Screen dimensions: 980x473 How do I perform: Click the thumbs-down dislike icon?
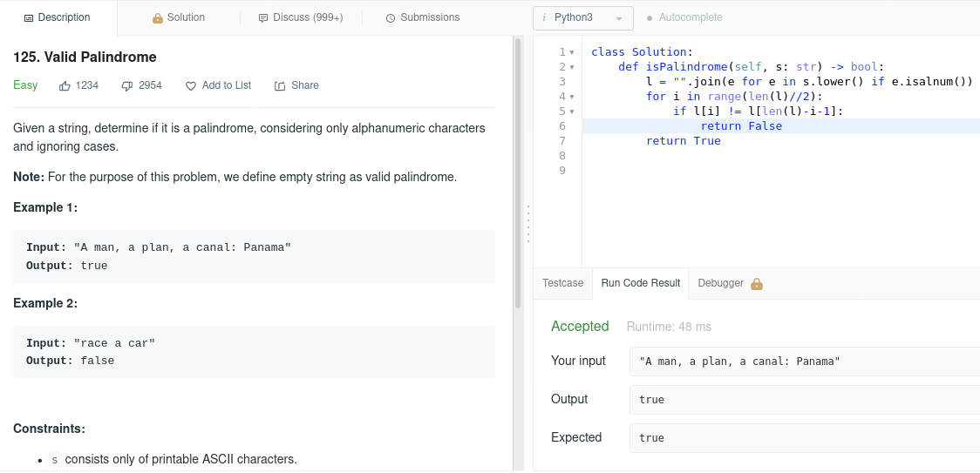pos(127,85)
